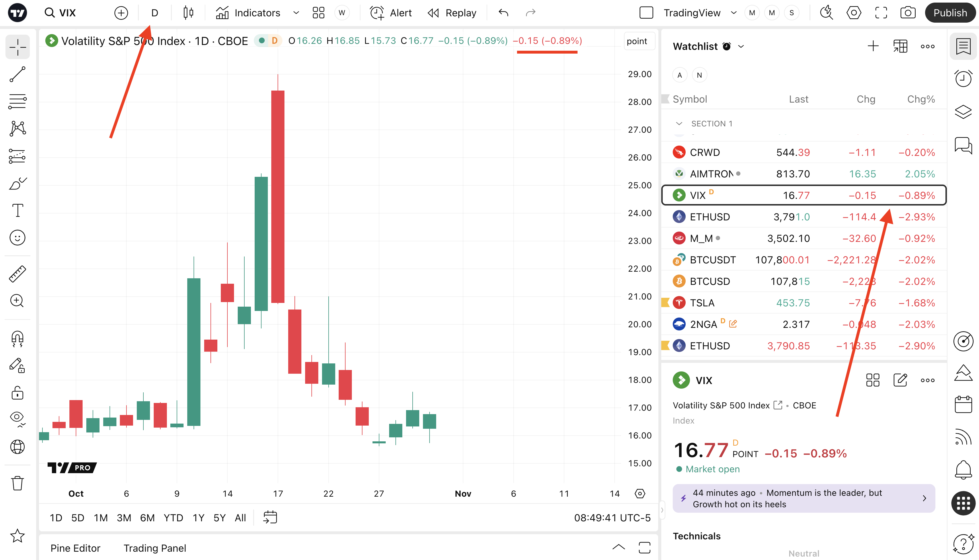Open the Indicators favorites dropdown arrow
The image size is (979, 560).
pos(296,13)
